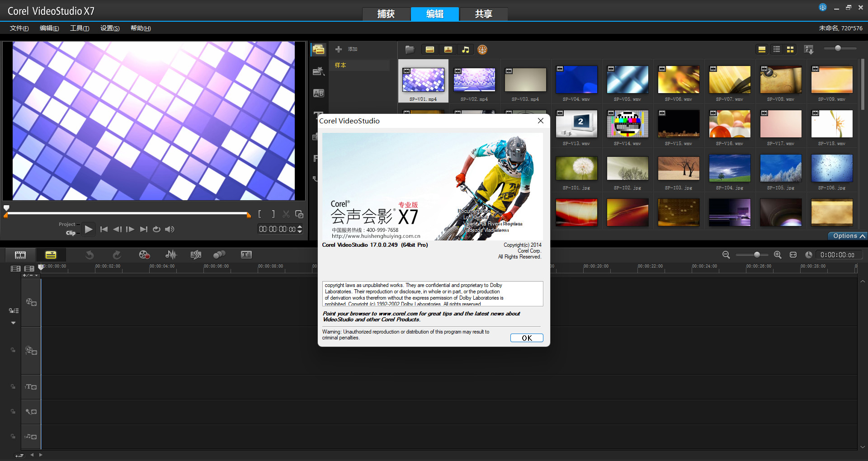Open the 设置(S) menu
Viewport: 868px width, 461px height.
point(110,28)
